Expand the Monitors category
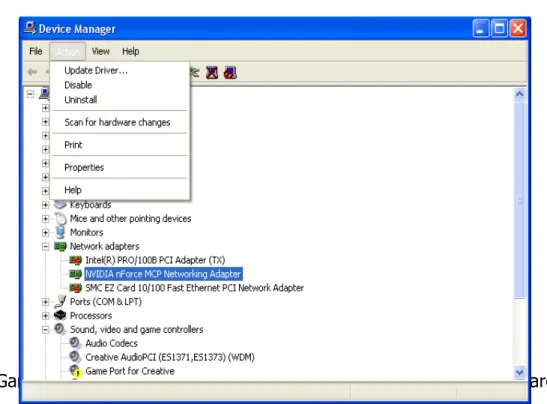 click(45, 233)
